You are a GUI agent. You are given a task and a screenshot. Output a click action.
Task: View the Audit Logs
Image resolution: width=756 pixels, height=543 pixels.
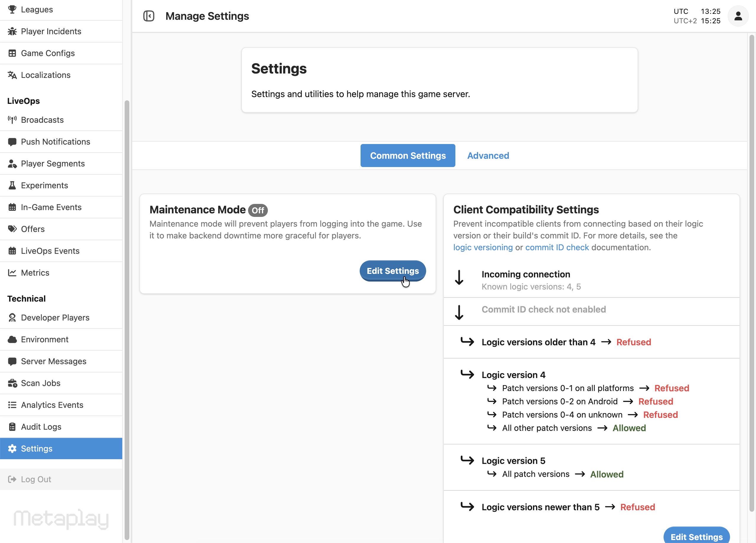click(41, 427)
